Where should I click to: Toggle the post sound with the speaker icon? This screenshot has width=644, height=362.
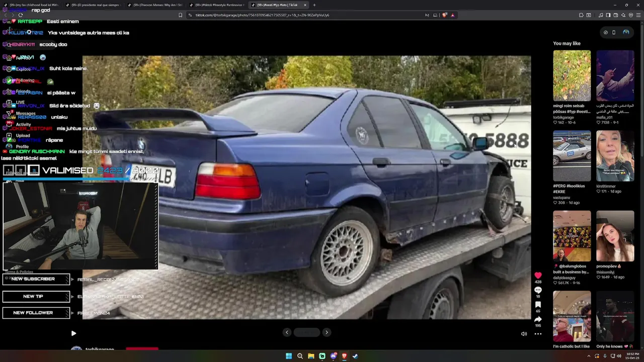pyautogui.click(x=524, y=334)
